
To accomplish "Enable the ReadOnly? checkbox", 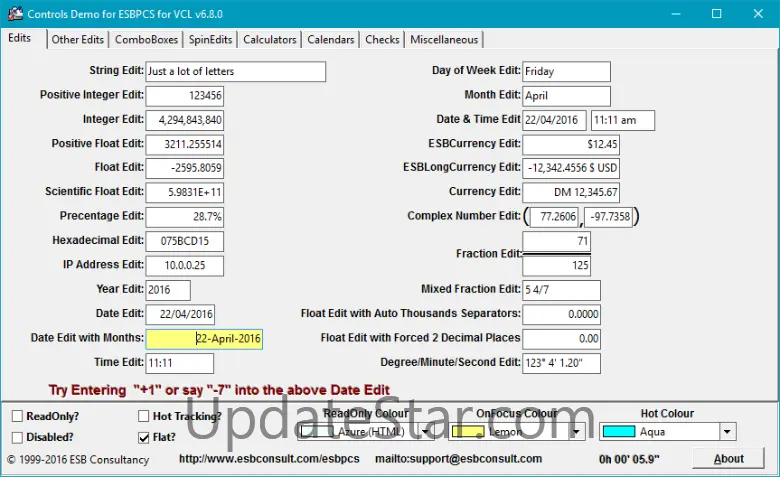I will click(x=17, y=416).
